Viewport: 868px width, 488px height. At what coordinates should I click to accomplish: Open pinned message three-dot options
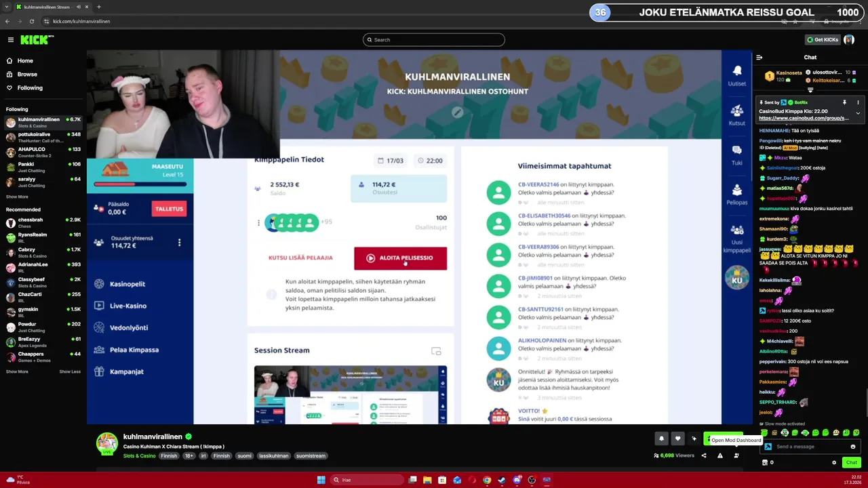point(858,102)
